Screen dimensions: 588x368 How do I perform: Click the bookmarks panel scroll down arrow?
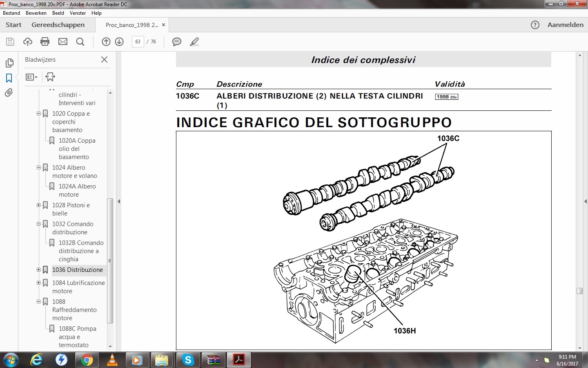click(x=110, y=346)
